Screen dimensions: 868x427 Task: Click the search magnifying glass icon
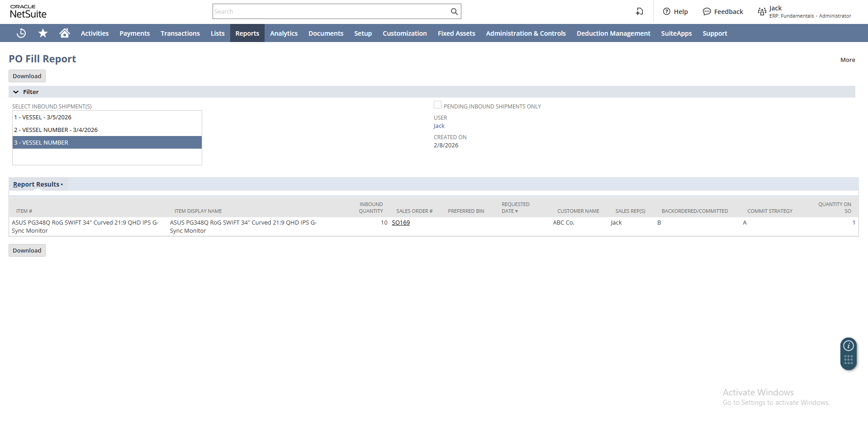click(x=454, y=11)
